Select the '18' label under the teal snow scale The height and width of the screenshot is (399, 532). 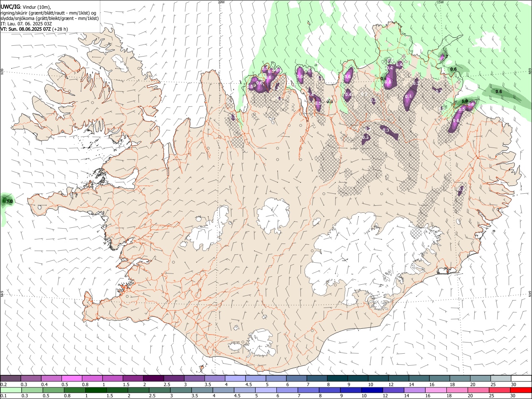pyautogui.click(x=453, y=384)
